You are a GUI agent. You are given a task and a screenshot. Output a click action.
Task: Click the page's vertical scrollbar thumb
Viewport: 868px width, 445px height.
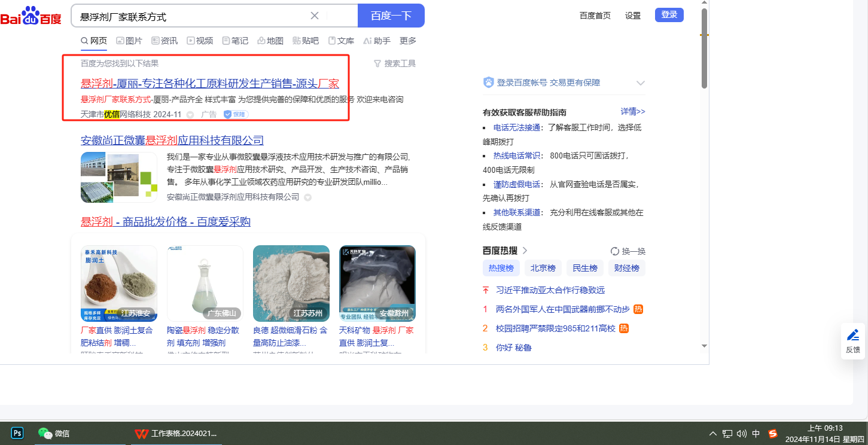tap(705, 49)
